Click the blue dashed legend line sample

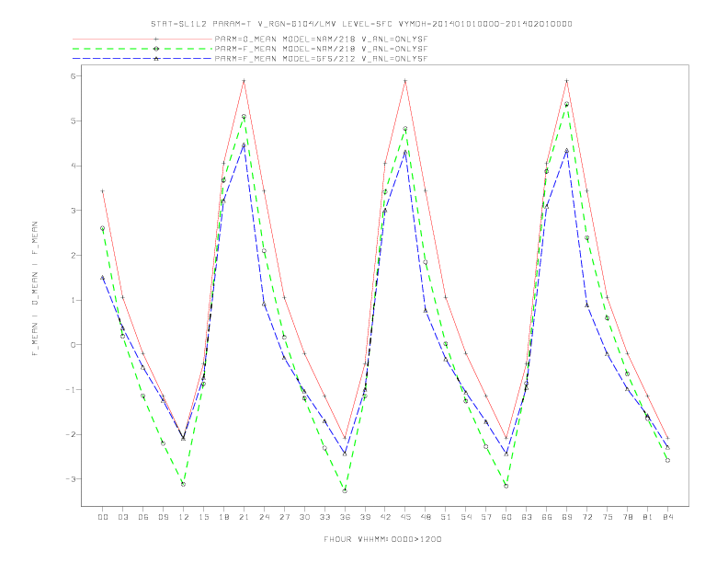tap(142, 59)
